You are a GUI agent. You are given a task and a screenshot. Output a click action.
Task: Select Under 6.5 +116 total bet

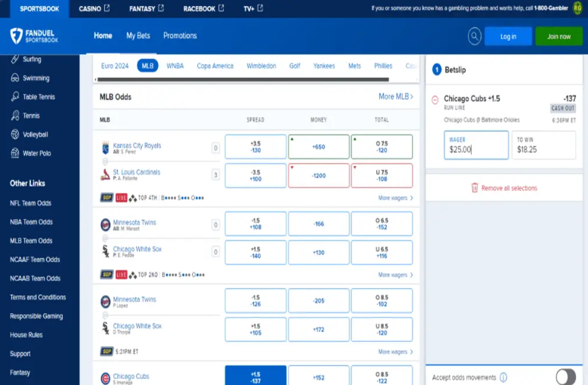coord(382,252)
